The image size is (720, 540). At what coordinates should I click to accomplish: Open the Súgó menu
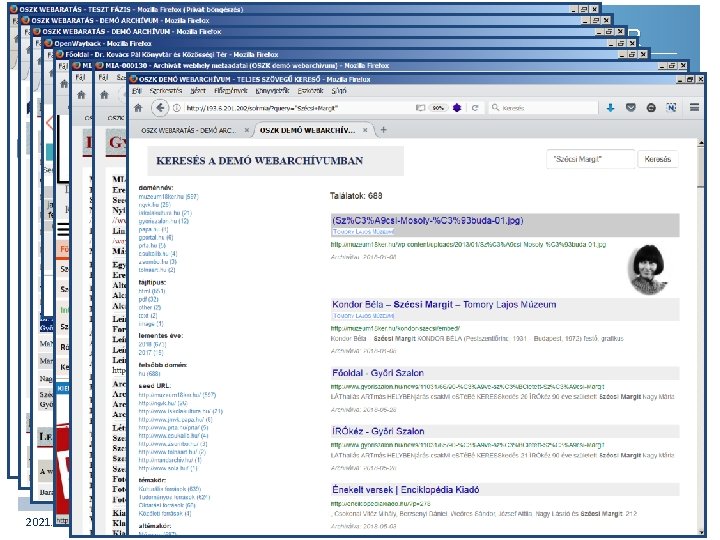(339, 91)
